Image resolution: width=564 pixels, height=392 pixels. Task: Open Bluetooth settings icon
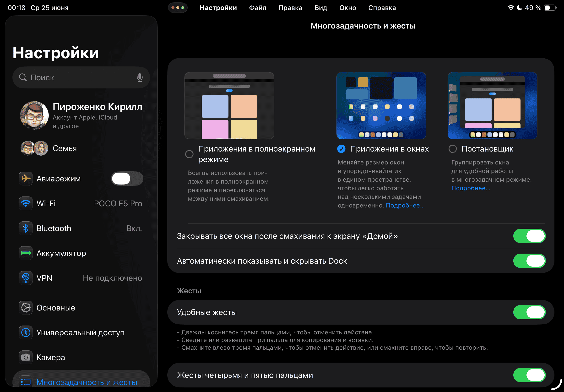[x=26, y=229]
